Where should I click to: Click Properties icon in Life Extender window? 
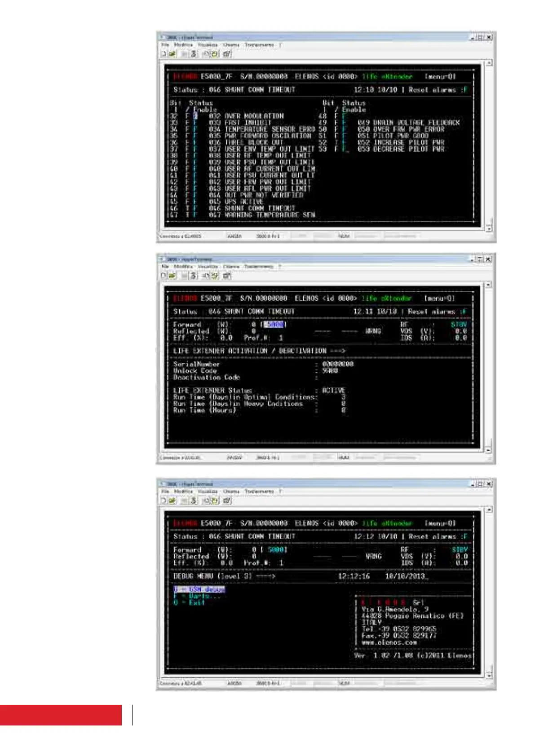pos(227,276)
